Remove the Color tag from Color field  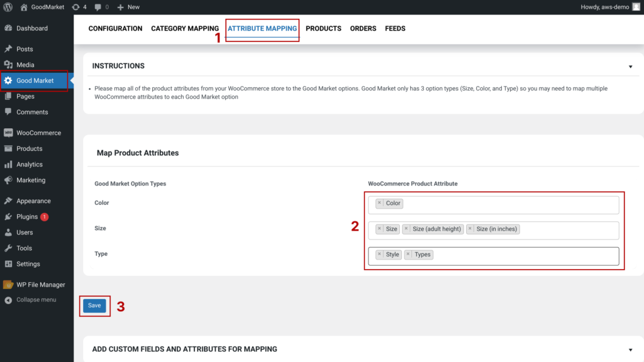(379, 203)
